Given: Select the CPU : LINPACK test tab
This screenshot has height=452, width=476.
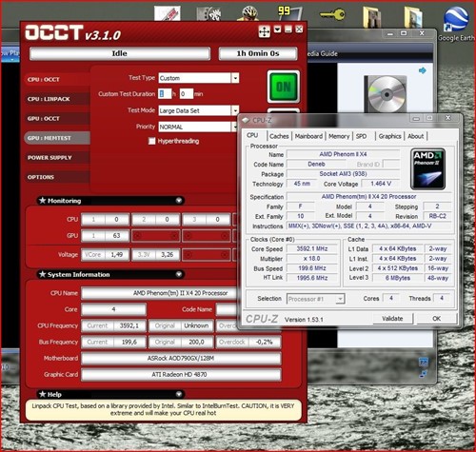Looking at the screenshot, I should [57, 99].
